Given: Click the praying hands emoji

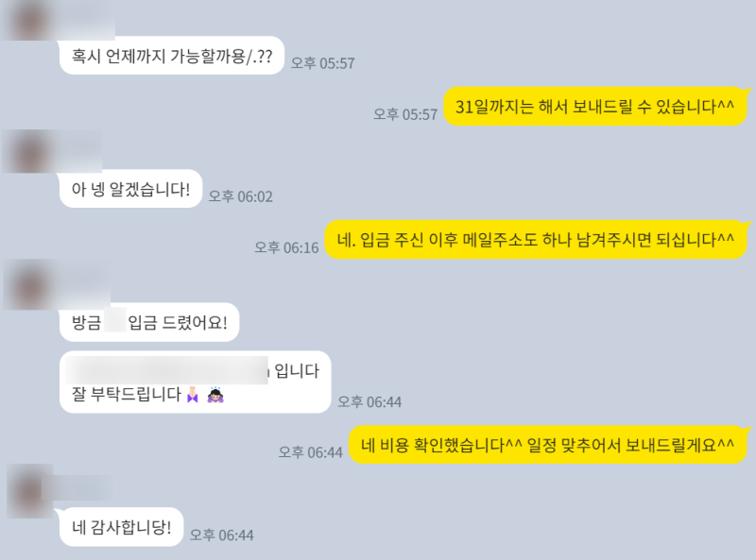Looking at the screenshot, I should click(193, 394).
